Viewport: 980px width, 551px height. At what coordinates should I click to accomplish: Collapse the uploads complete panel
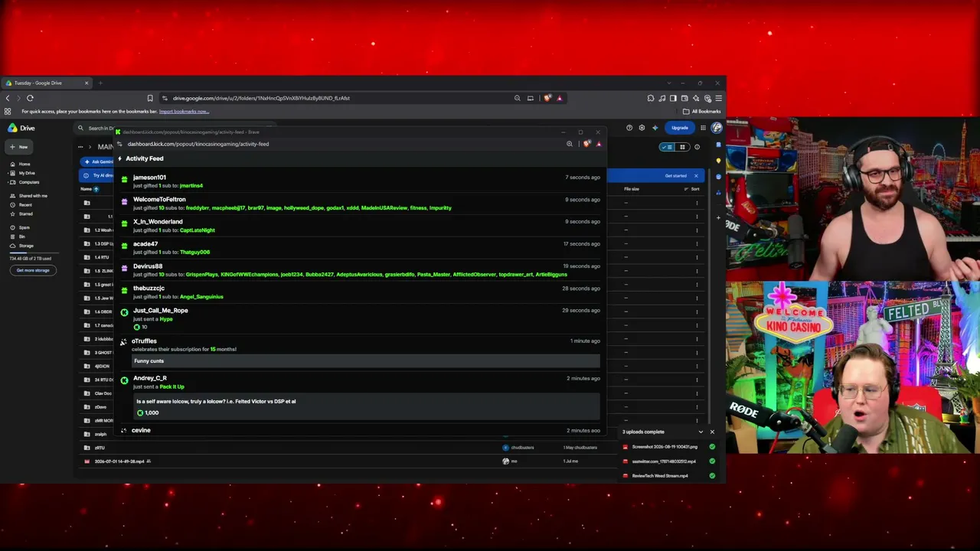coord(701,432)
